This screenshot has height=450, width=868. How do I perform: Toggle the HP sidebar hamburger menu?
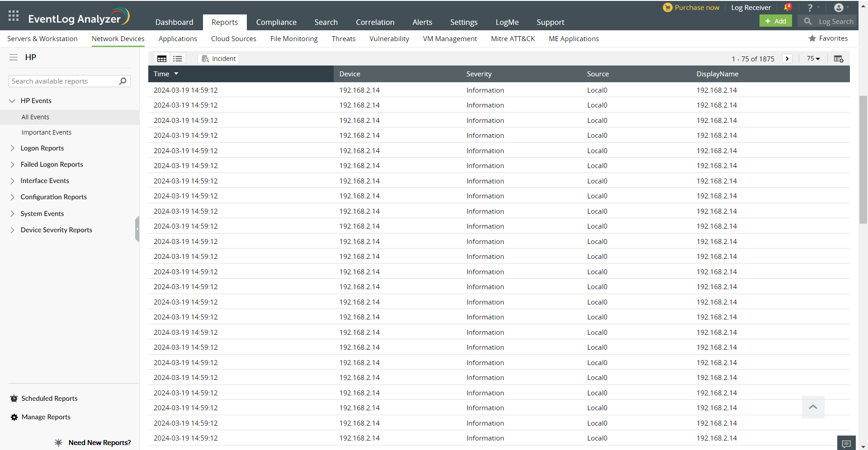click(x=14, y=57)
